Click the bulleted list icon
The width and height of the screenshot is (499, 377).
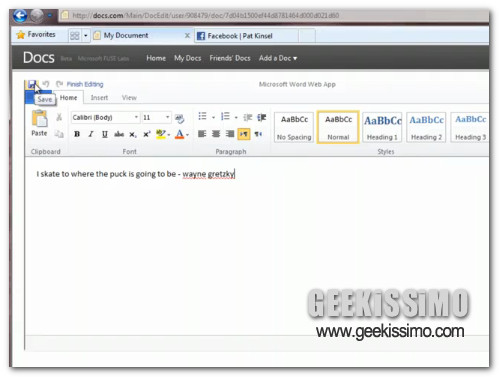pyautogui.click(x=202, y=116)
